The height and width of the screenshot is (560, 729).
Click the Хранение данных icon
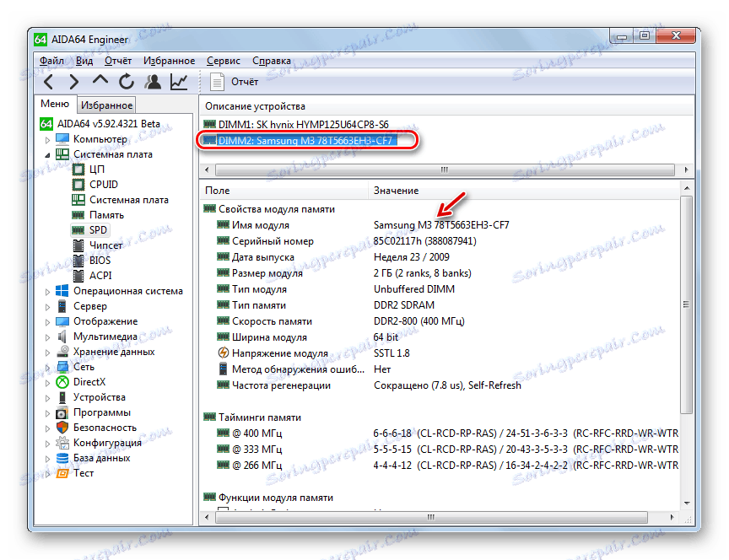[x=62, y=352]
